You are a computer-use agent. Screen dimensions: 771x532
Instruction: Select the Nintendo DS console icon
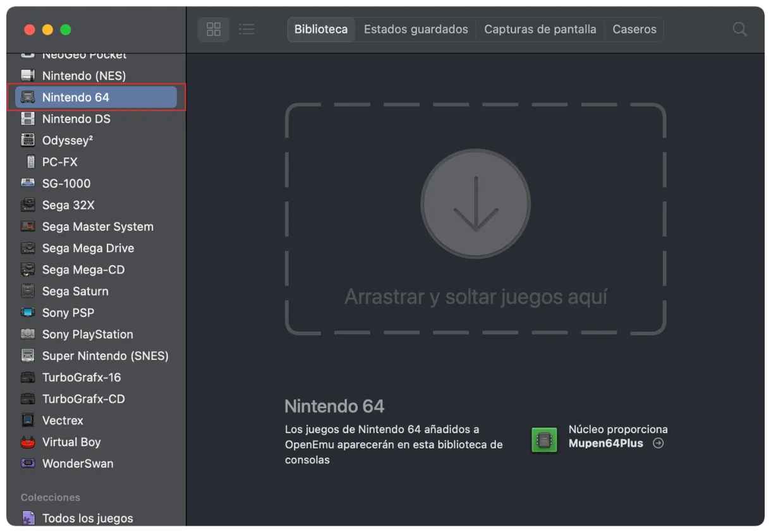tap(28, 118)
